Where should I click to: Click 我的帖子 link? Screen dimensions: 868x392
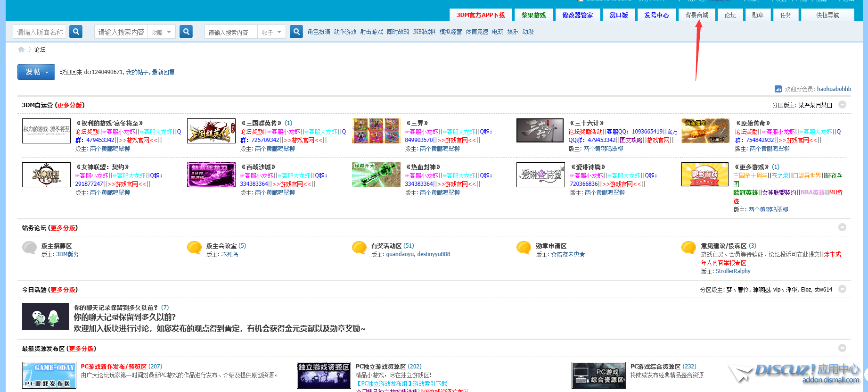tap(137, 72)
